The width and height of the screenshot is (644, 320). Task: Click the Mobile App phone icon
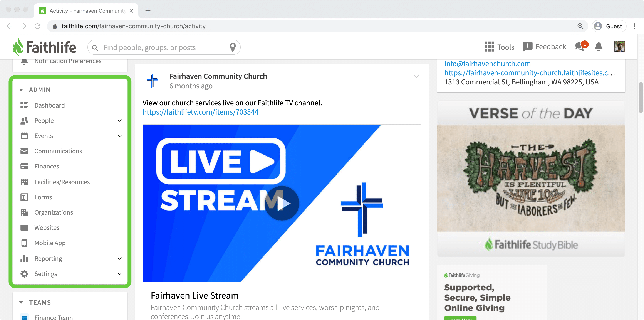click(x=24, y=243)
